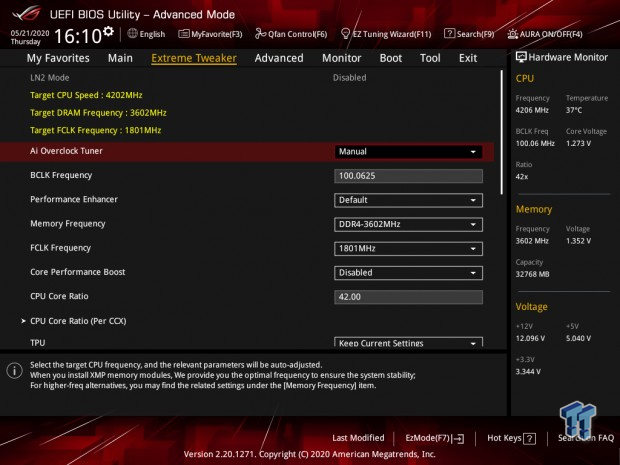Open TPU dropdown Keep Current Settings
This screenshot has height=465, width=620.
[408, 342]
